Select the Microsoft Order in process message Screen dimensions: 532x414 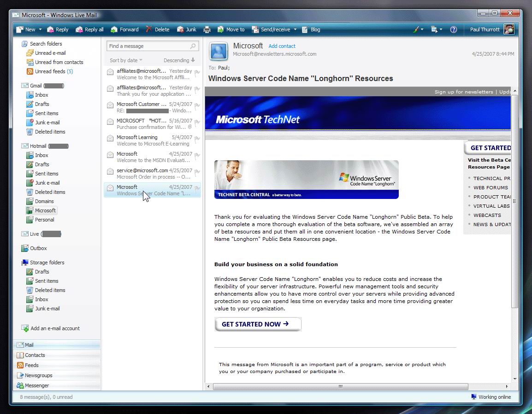pyautogui.click(x=152, y=174)
